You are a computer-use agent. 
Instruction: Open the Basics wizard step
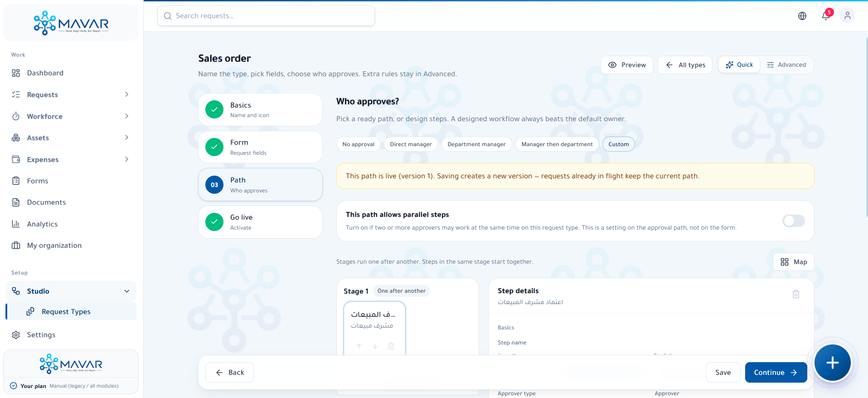point(260,109)
